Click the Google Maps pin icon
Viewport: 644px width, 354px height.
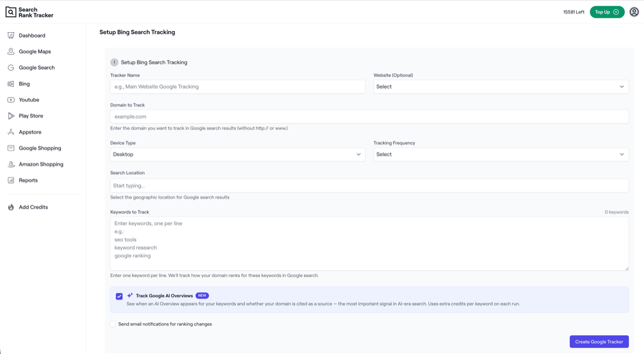coord(11,51)
